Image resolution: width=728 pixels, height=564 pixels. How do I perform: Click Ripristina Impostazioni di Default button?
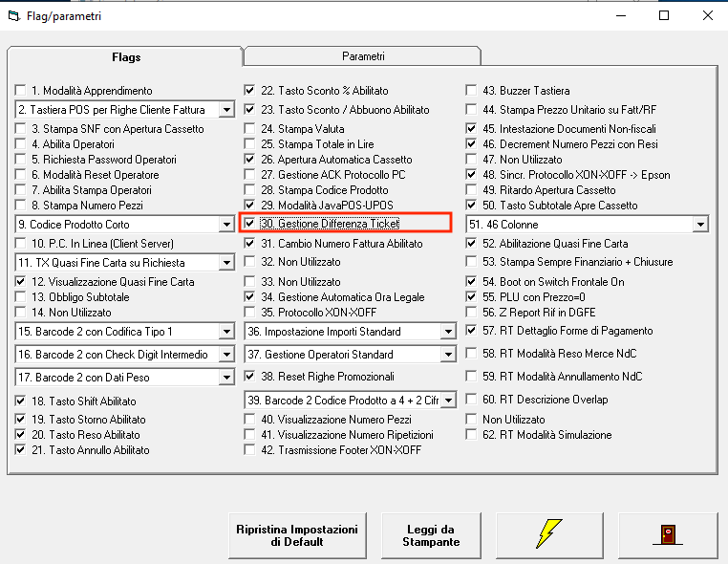click(x=297, y=535)
